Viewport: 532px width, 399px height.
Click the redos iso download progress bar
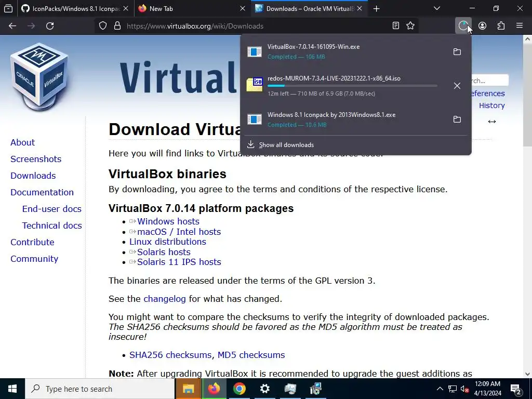point(352,86)
